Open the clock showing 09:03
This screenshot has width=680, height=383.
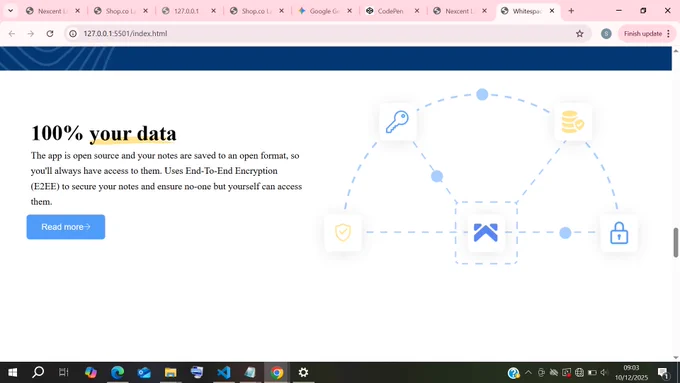[631, 372]
